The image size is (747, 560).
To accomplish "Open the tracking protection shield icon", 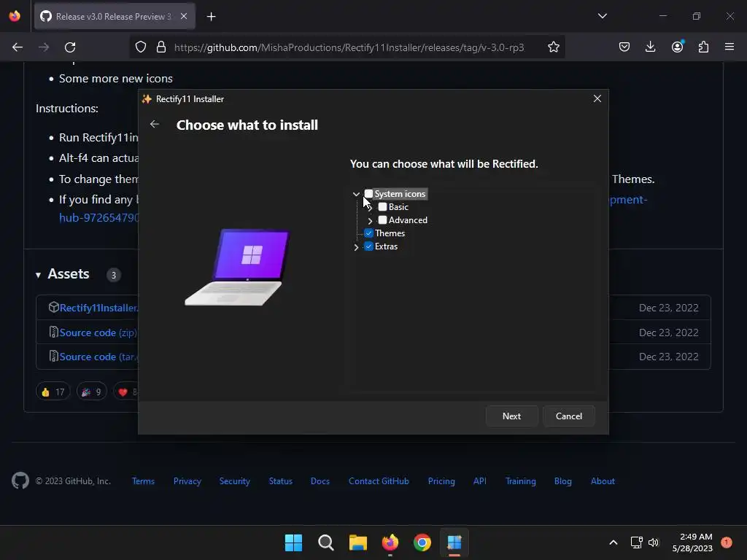I will 141,47.
